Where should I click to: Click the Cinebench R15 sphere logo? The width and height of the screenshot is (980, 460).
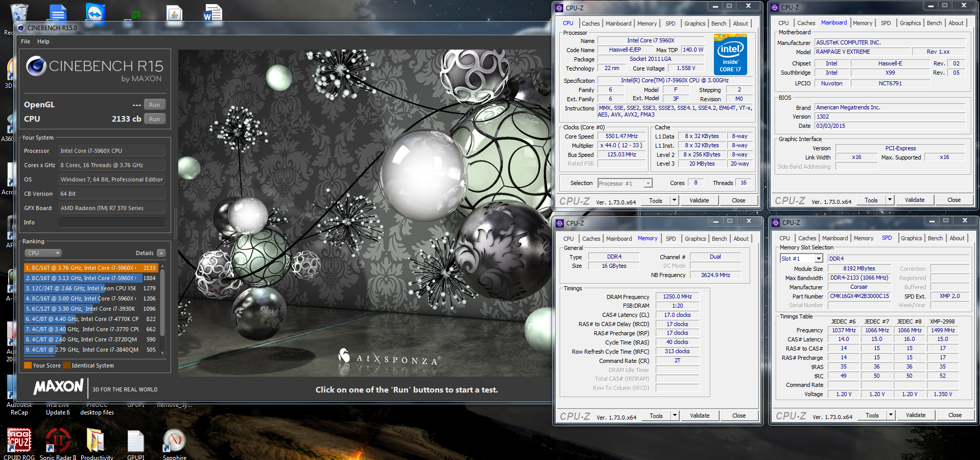pos(36,66)
